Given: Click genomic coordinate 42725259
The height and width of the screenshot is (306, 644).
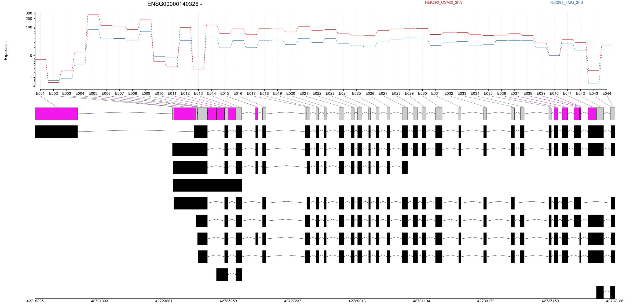Looking at the screenshot, I should pyautogui.click(x=228, y=301).
